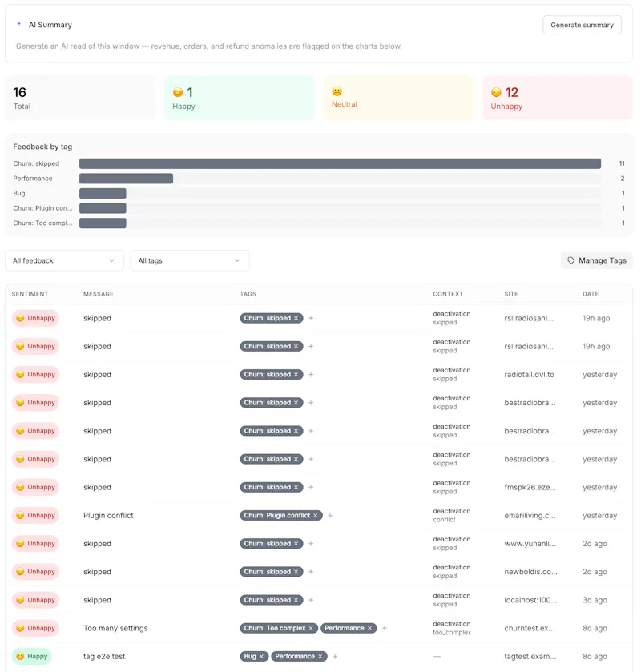Click the Churn: Plugin con... chart label
Image resolution: width=641 pixels, height=672 pixels.
(43, 208)
